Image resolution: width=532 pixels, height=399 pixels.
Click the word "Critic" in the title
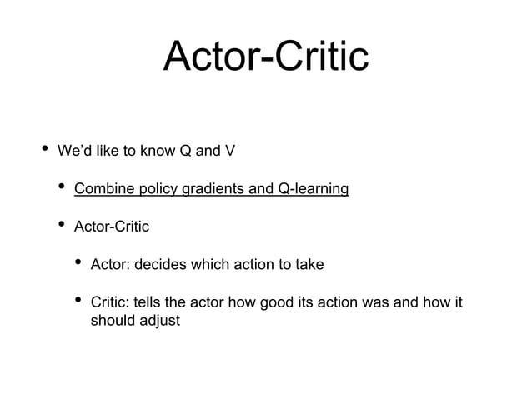click(x=322, y=56)
